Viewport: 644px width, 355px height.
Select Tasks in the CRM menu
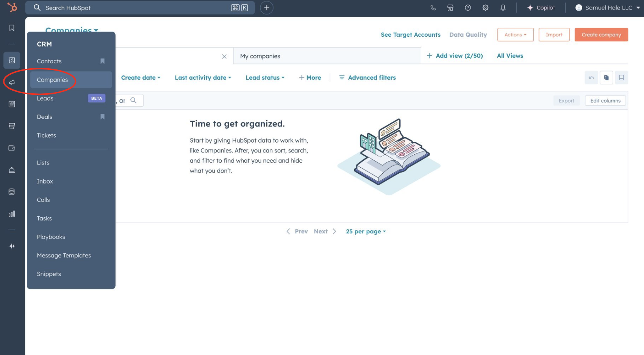click(x=44, y=218)
